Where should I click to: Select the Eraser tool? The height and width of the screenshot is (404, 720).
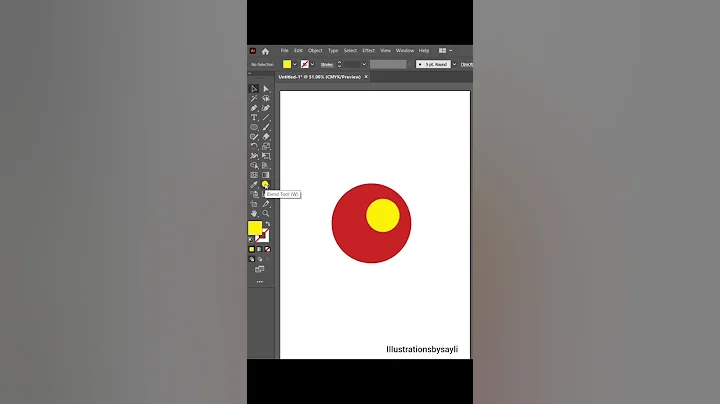(266, 137)
